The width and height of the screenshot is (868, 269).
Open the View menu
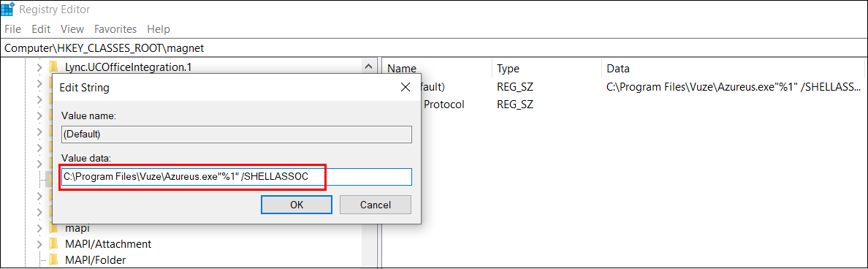coord(72,29)
